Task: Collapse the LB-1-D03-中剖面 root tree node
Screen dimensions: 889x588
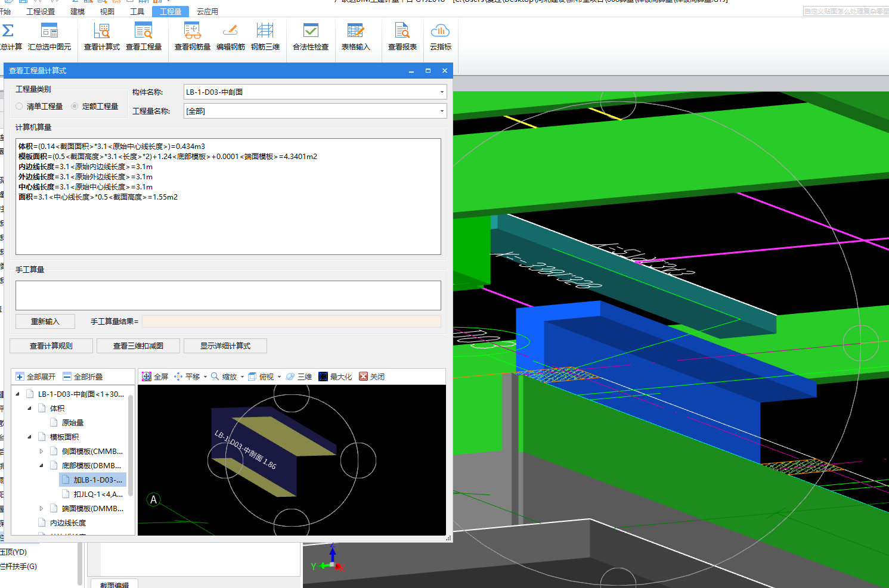Action: point(17,394)
